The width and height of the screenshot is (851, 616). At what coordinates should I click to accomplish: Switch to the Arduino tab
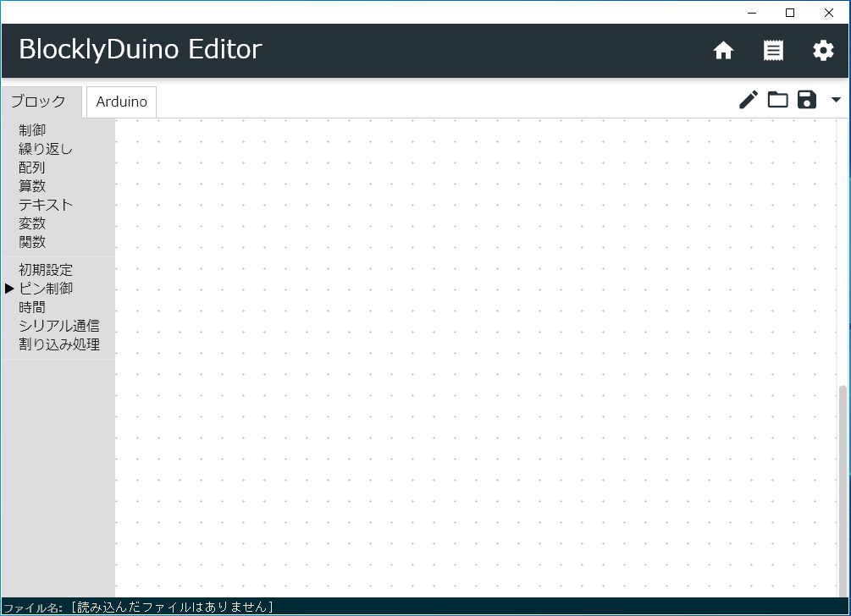pyautogui.click(x=122, y=102)
